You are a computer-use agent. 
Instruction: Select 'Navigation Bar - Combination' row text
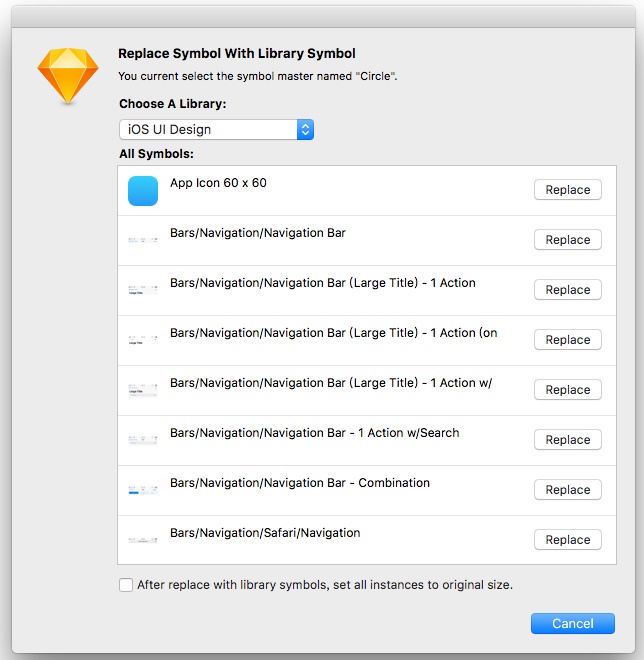pos(300,483)
